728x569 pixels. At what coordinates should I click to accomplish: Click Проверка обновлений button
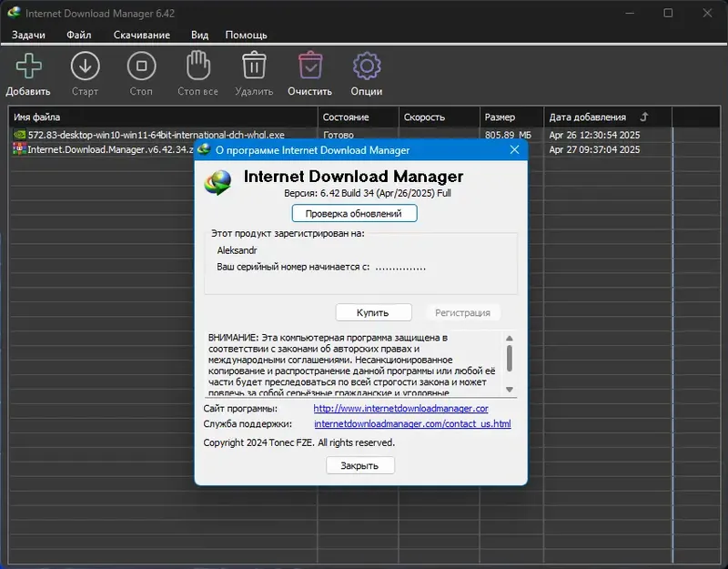point(354,213)
